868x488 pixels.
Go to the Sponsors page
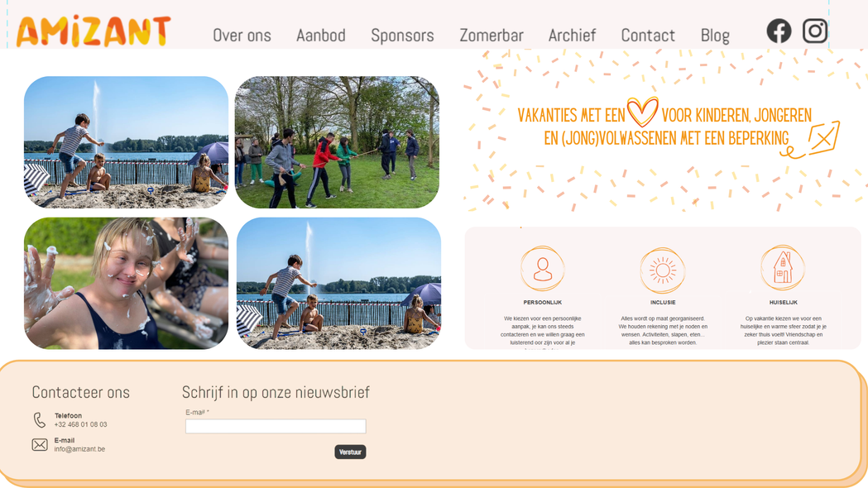402,36
